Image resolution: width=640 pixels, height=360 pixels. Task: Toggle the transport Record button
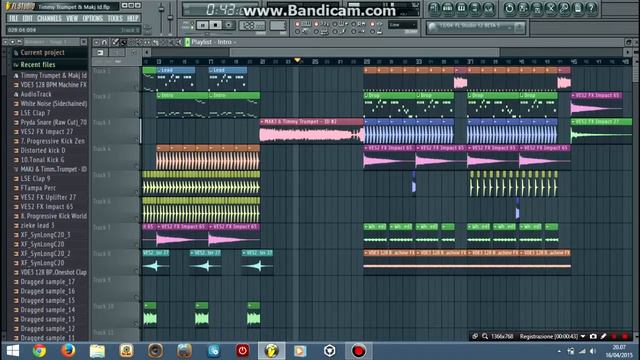click(229, 25)
